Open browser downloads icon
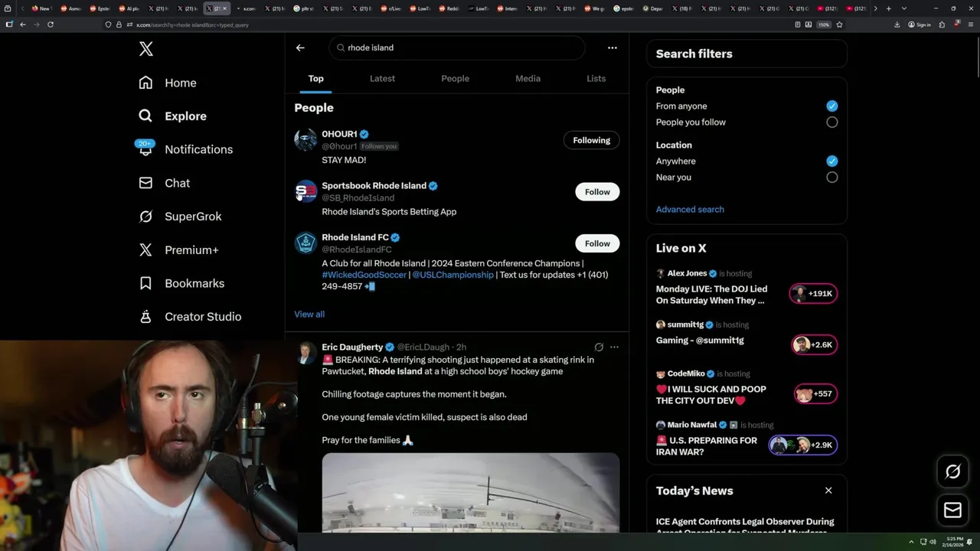 (x=897, y=24)
